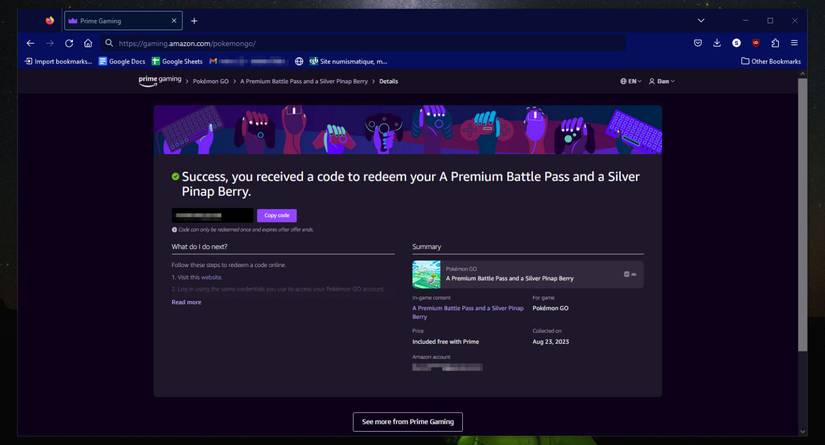Click the green success checkmark icon

175,177
